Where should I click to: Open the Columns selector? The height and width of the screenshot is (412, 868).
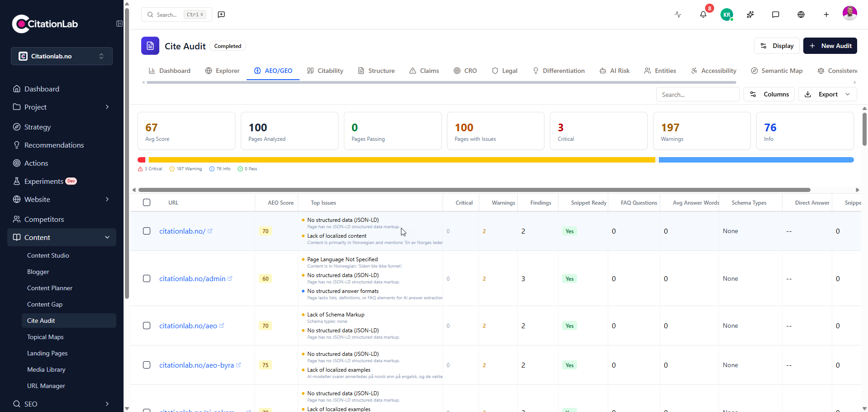[x=769, y=94]
